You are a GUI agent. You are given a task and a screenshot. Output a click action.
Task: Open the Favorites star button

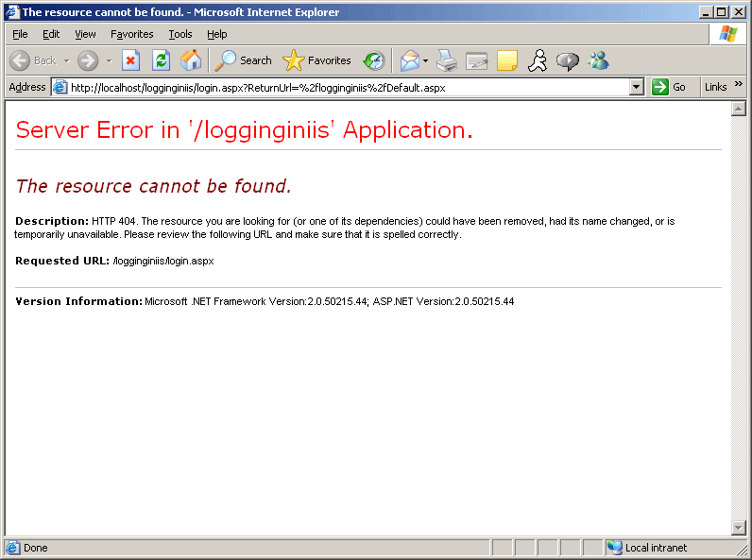point(316,60)
